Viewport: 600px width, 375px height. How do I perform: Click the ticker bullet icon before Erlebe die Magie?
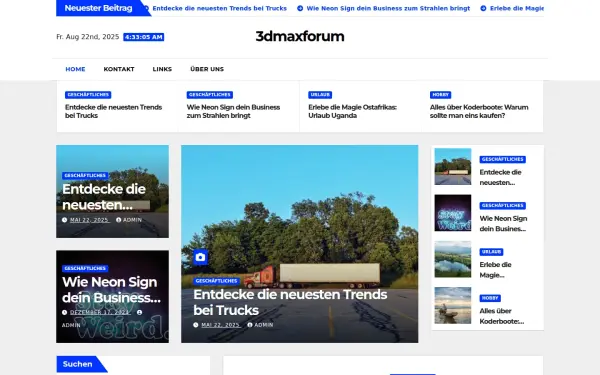click(x=483, y=8)
